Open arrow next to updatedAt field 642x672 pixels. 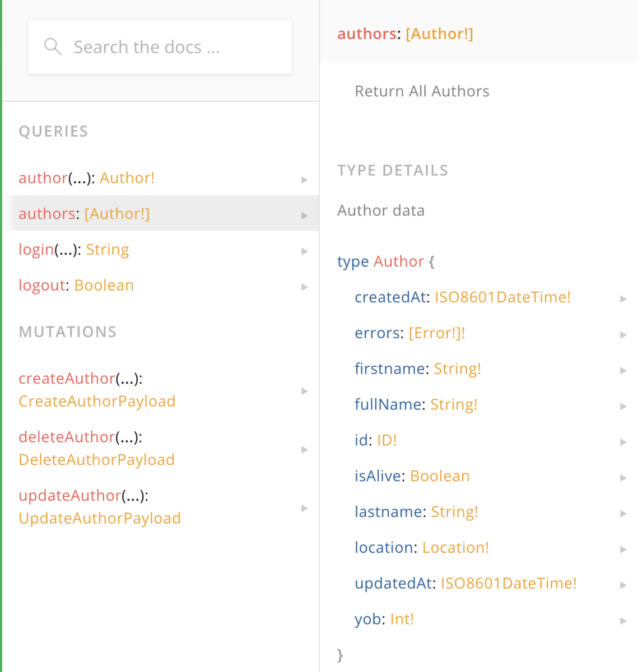[x=623, y=585]
